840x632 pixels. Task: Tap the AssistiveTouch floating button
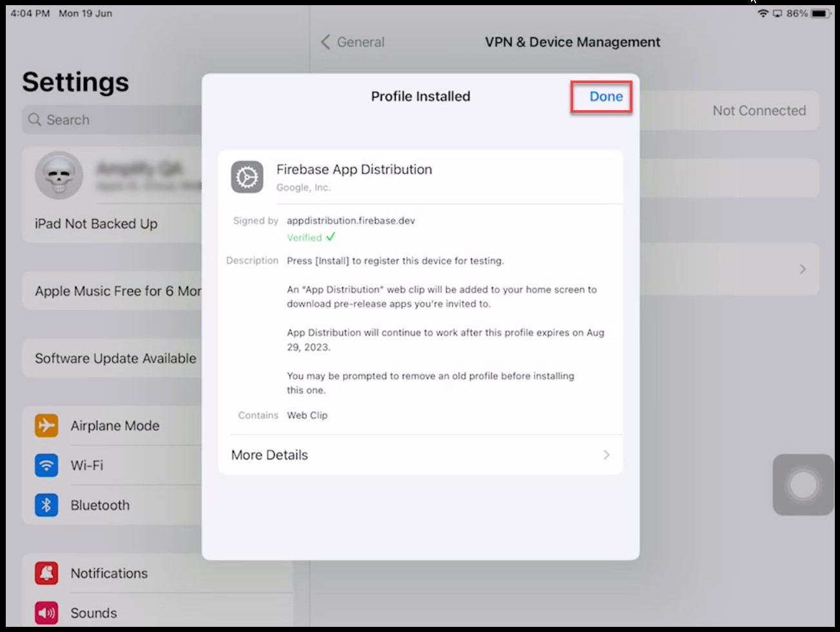tap(803, 484)
